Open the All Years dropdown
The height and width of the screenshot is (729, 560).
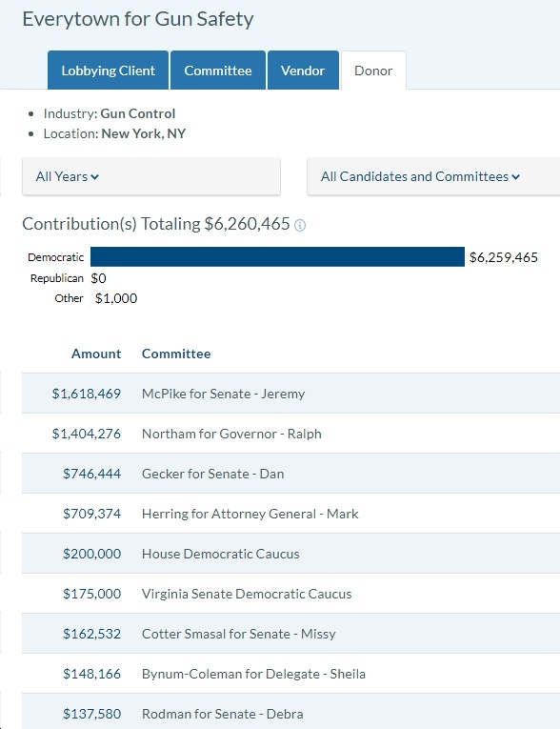(151, 176)
